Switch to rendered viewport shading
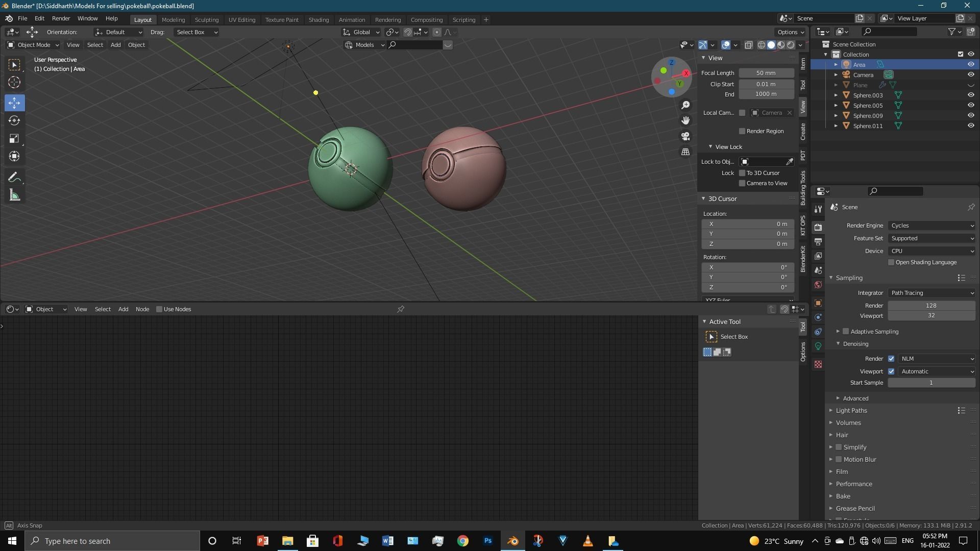The height and width of the screenshot is (551, 980). (791, 45)
